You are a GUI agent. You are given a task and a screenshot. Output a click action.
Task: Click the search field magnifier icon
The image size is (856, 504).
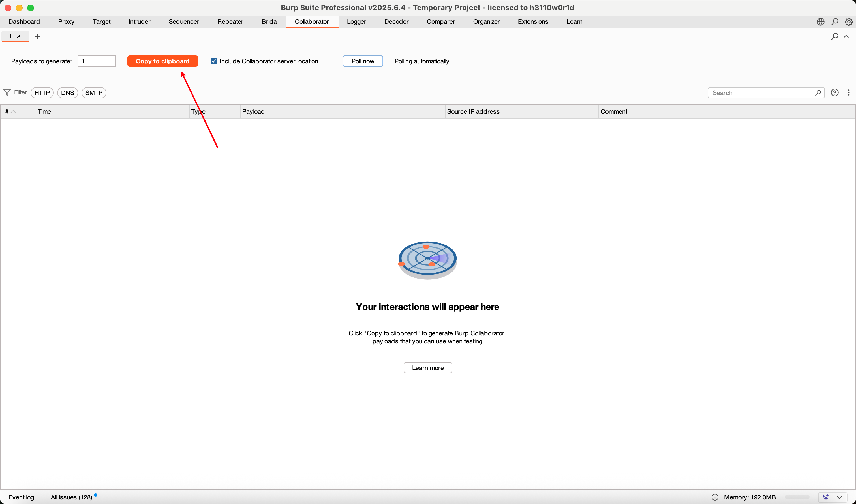[x=818, y=93]
